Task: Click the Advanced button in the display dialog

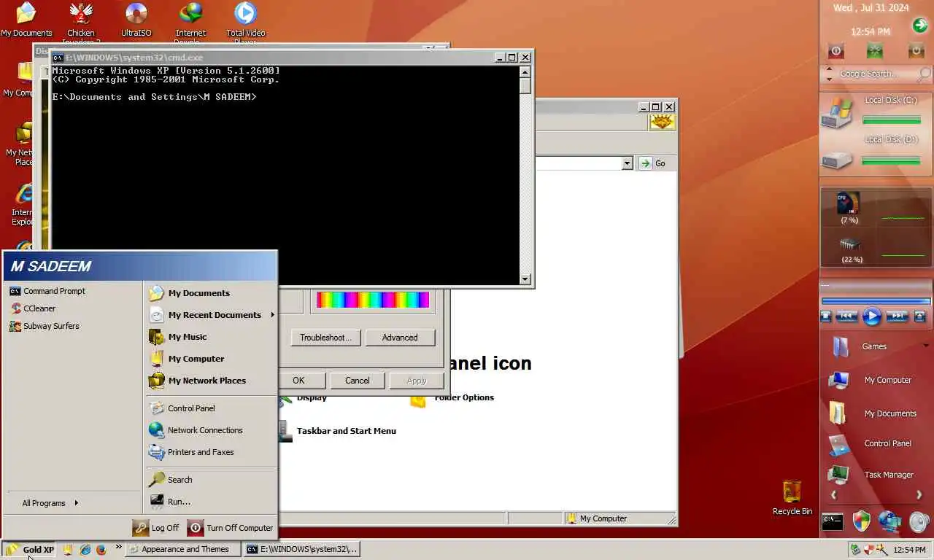Action: click(x=400, y=338)
